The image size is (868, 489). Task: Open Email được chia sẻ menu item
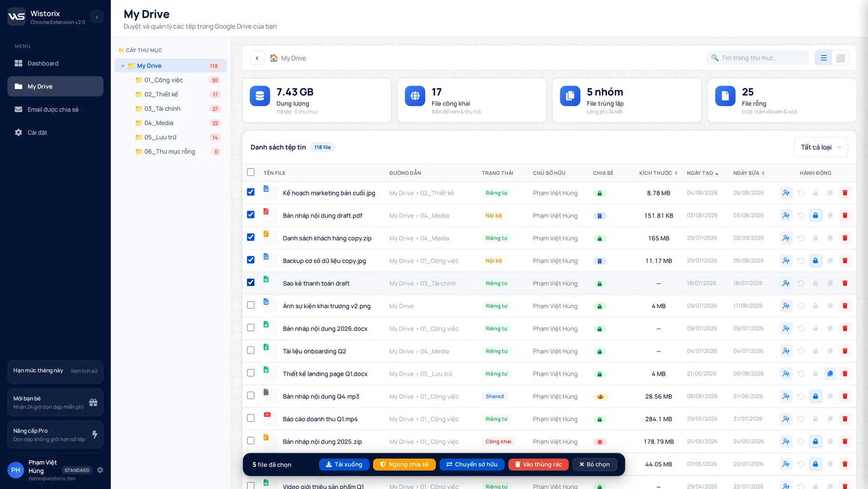point(55,109)
